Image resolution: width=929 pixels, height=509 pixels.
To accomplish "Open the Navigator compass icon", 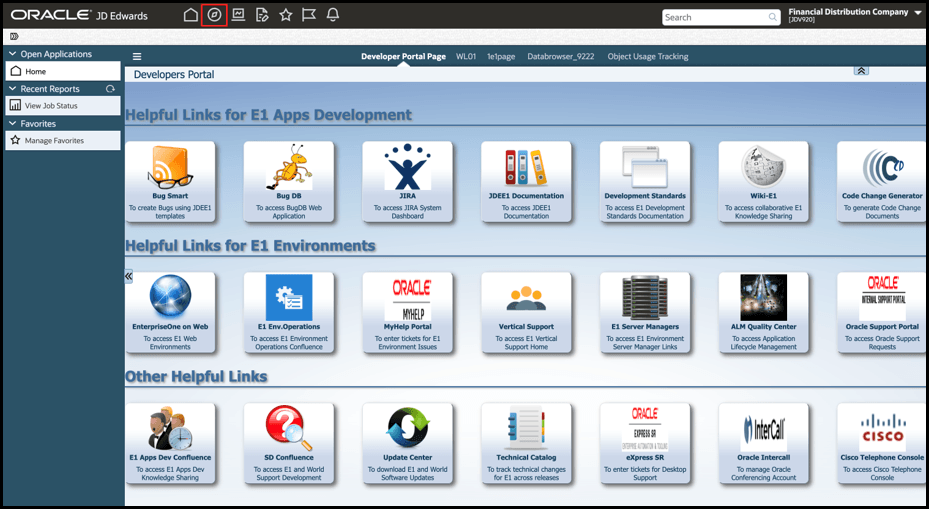I will 214,15.
